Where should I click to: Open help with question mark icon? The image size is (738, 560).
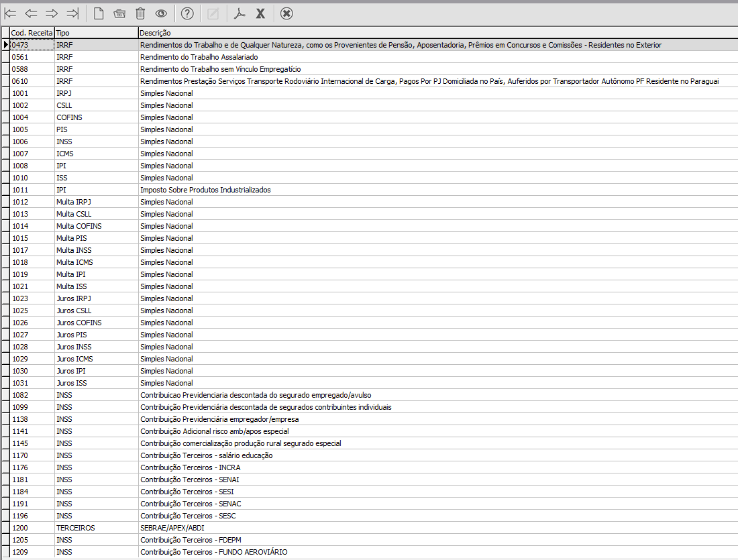(187, 13)
